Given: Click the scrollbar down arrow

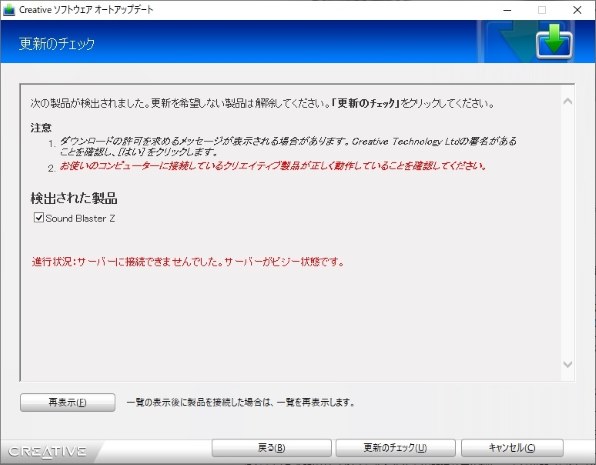Looking at the screenshot, I should [x=567, y=364].
